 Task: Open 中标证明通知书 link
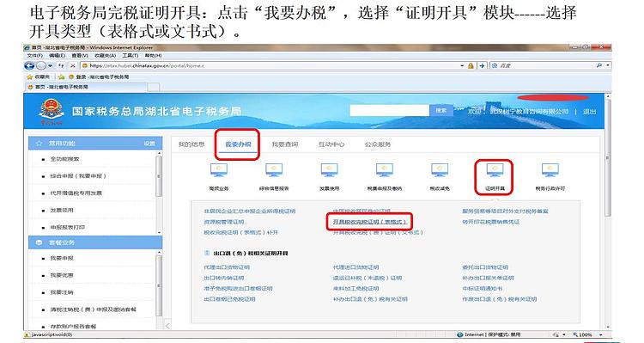pyautogui.click(x=483, y=289)
